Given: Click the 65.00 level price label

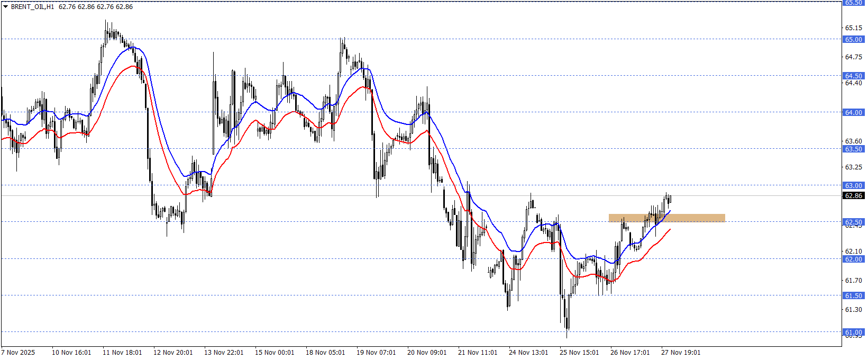Looking at the screenshot, I should (853, 39).
